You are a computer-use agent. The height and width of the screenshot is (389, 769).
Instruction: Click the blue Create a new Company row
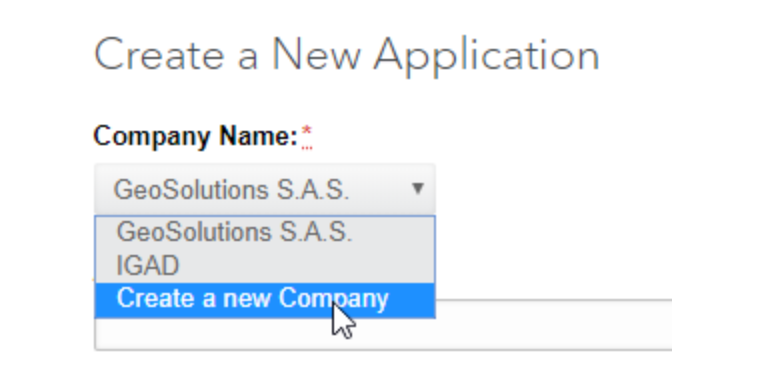click(265, 299)
